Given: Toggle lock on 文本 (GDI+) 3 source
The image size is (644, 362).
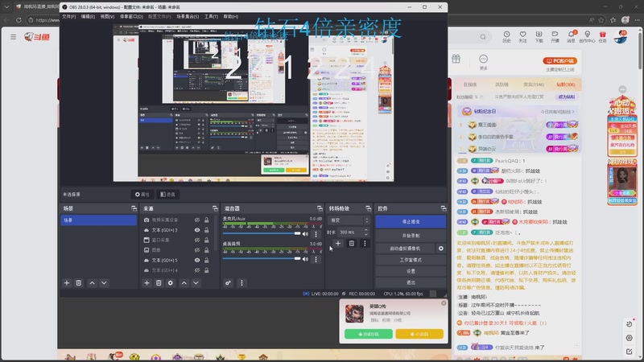Looking at the screenshot, I should tap(207, 230).
